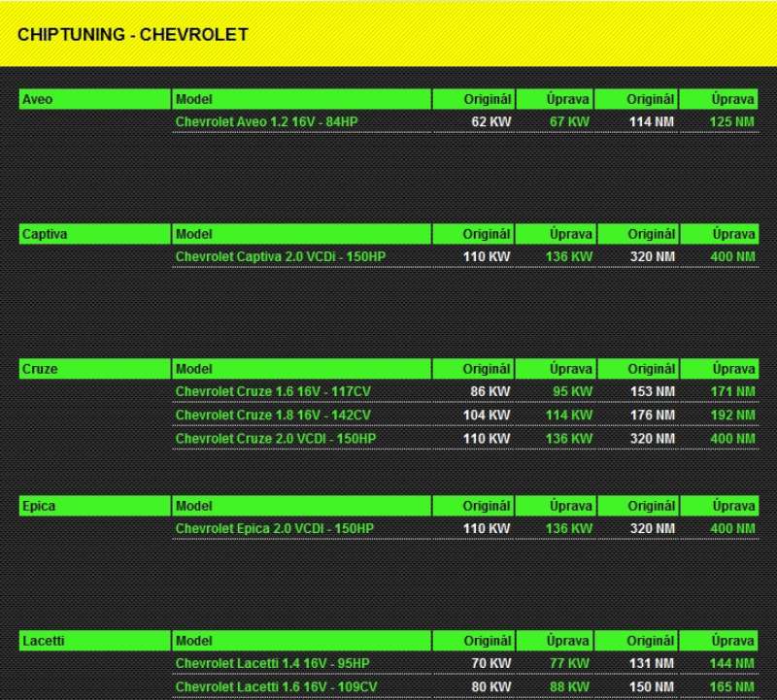Open Chevrolet Cruze 1.8 16V - 142CV link
Image resolution: width=777 pixels, height=700 pixels.
(x=273, y=415)
